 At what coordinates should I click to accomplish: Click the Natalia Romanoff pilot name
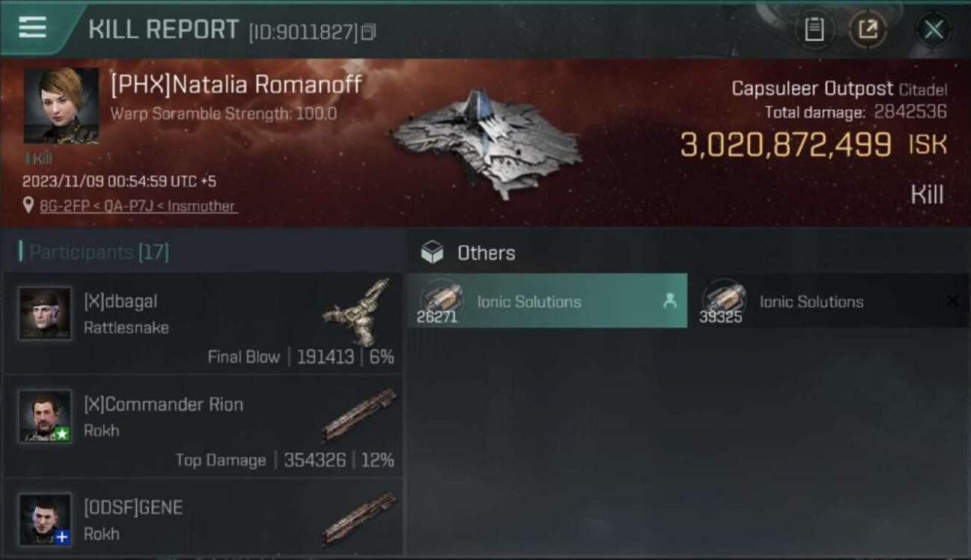click(236, 84)
